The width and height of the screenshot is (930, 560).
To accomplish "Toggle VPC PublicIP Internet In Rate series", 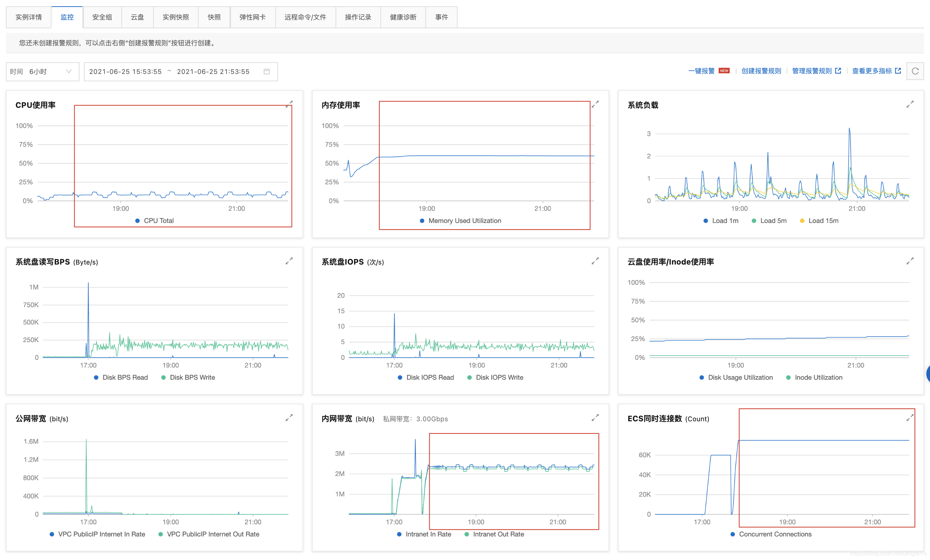I will [97, 534].
